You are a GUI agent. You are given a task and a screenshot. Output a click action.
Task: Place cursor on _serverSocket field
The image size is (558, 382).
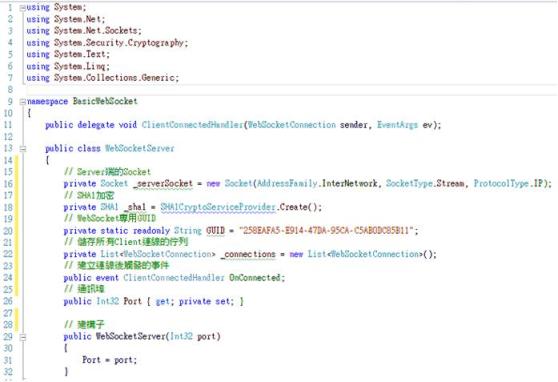point(163,184)
